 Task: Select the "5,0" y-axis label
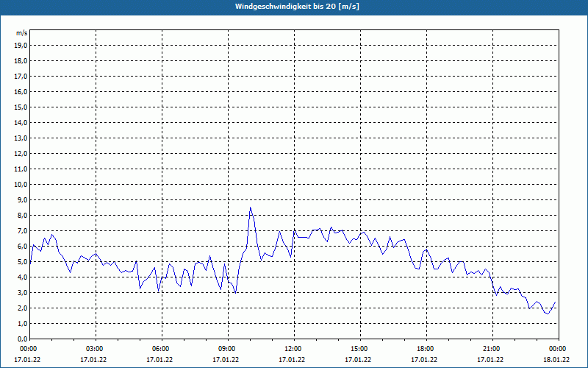pos(22,262)
